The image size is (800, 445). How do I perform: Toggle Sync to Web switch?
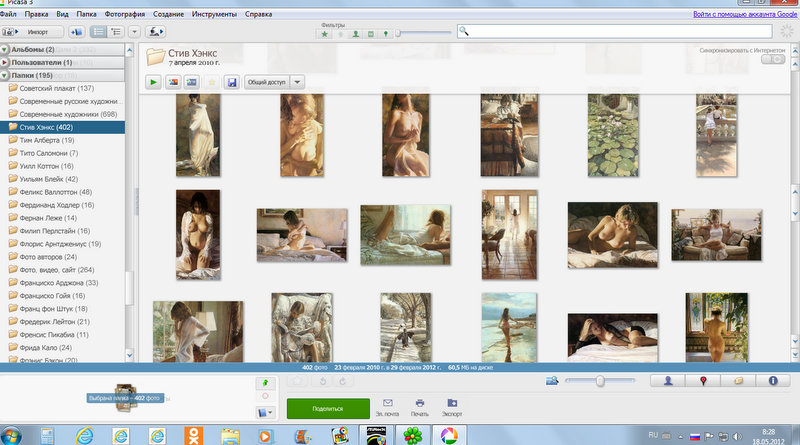click(773, 59)
